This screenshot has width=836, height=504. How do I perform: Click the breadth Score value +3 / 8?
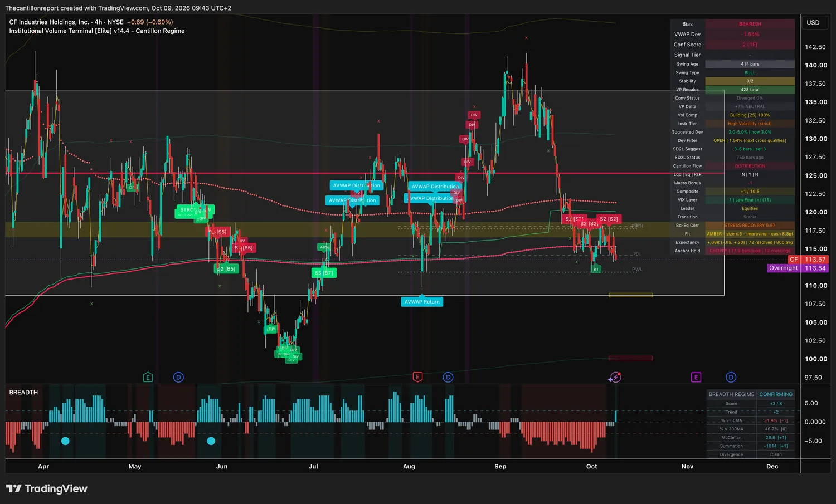(x=776, y=404)
